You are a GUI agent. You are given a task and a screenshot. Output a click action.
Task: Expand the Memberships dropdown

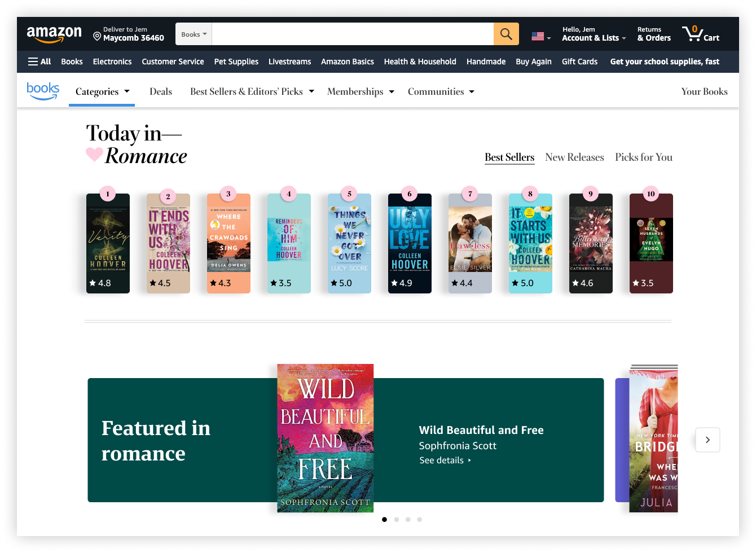[x=361, y=91]
